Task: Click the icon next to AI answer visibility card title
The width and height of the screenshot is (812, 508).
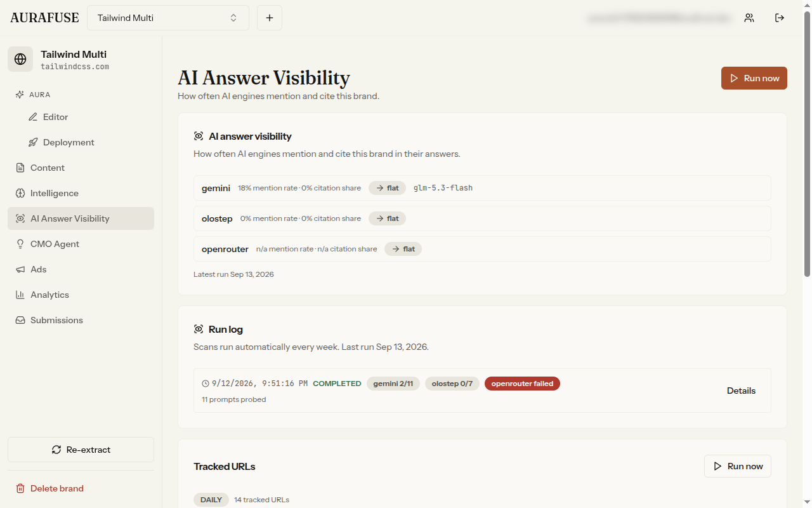Action: click(x=199, y=136)
